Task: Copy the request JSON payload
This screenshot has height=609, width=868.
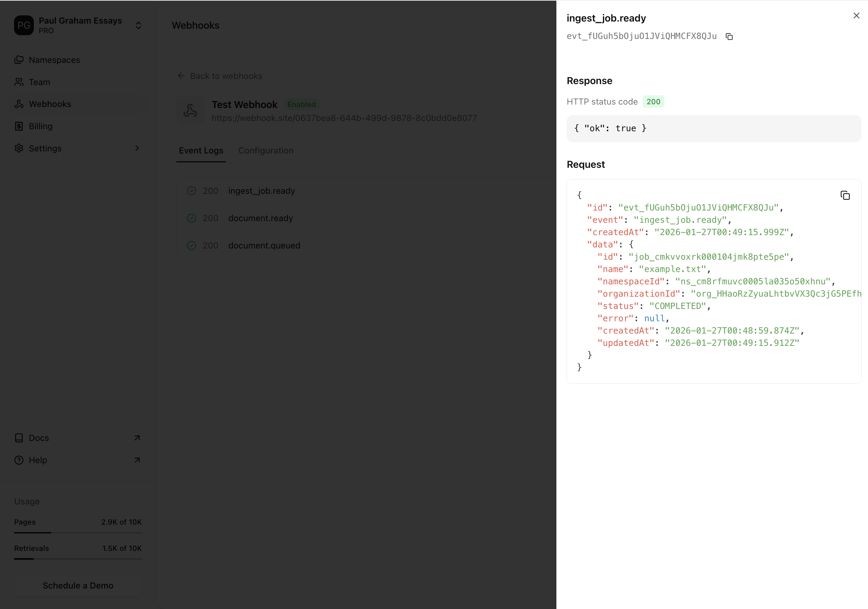Action: [x=845, y=195]
